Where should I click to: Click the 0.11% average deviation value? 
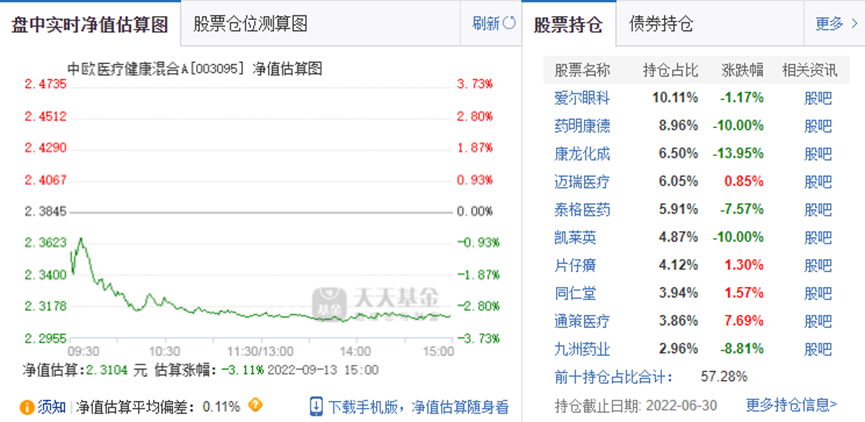click(221, 407)
